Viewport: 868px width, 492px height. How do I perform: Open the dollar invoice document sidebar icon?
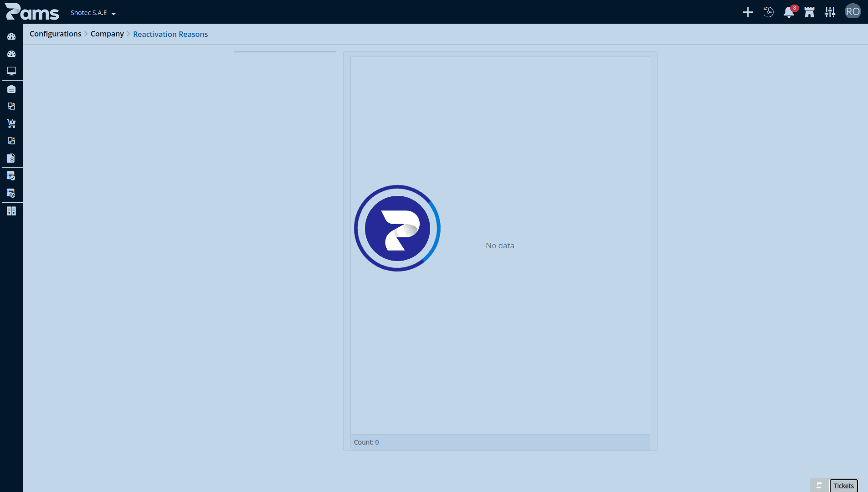tap(11, 158)
